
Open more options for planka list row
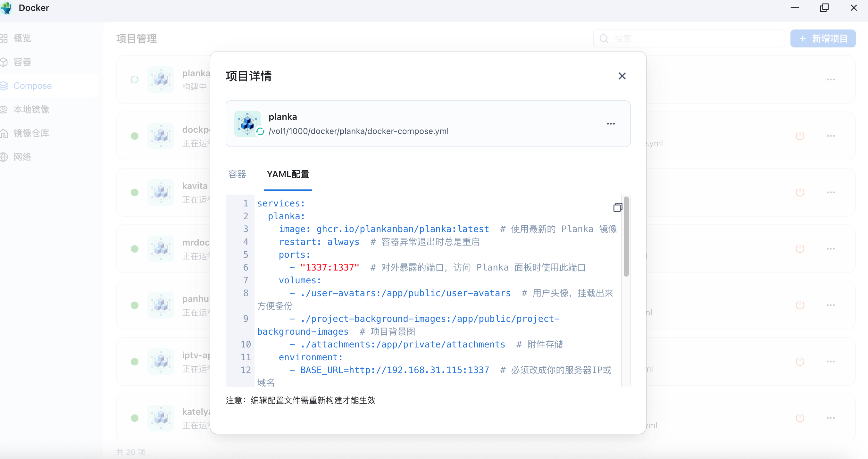click(830, 79)
